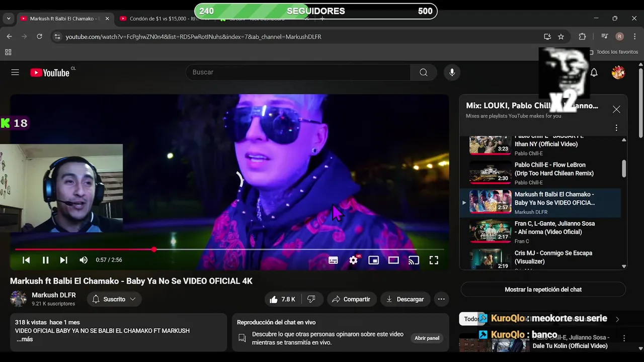Close the Mix playlist panel
The height and width of the screenshot is (362, 644).
(616, 109)
